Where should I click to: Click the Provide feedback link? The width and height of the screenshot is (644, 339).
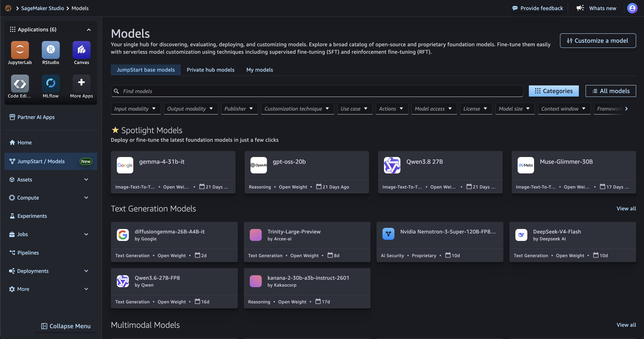point(542,8)
